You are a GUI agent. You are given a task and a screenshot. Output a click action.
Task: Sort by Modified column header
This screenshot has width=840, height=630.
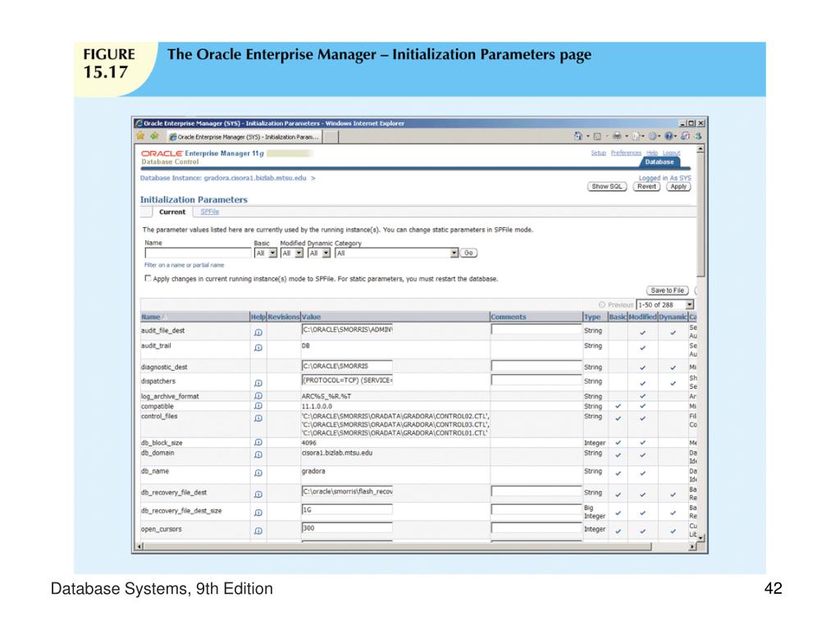point(642,317)
